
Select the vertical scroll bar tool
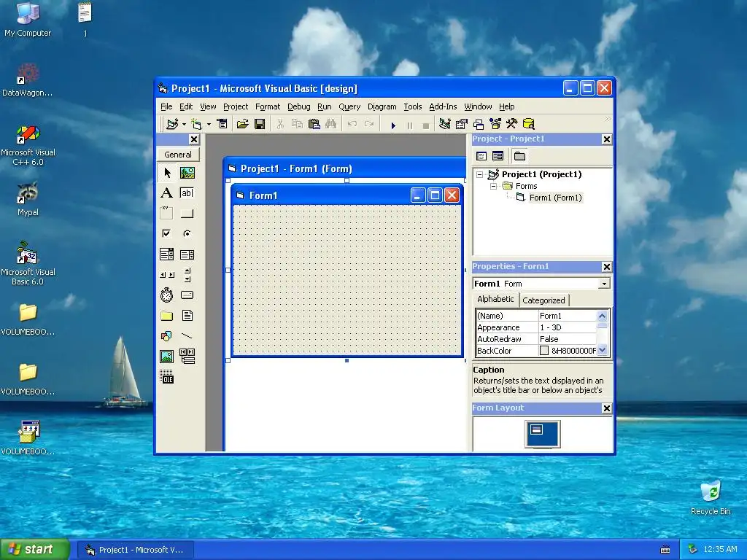[187, 275]
